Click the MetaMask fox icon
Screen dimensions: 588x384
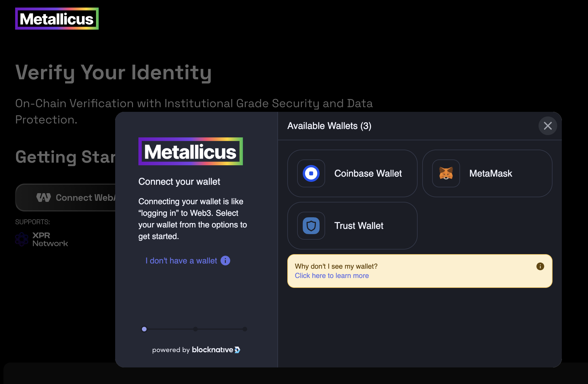446,173
